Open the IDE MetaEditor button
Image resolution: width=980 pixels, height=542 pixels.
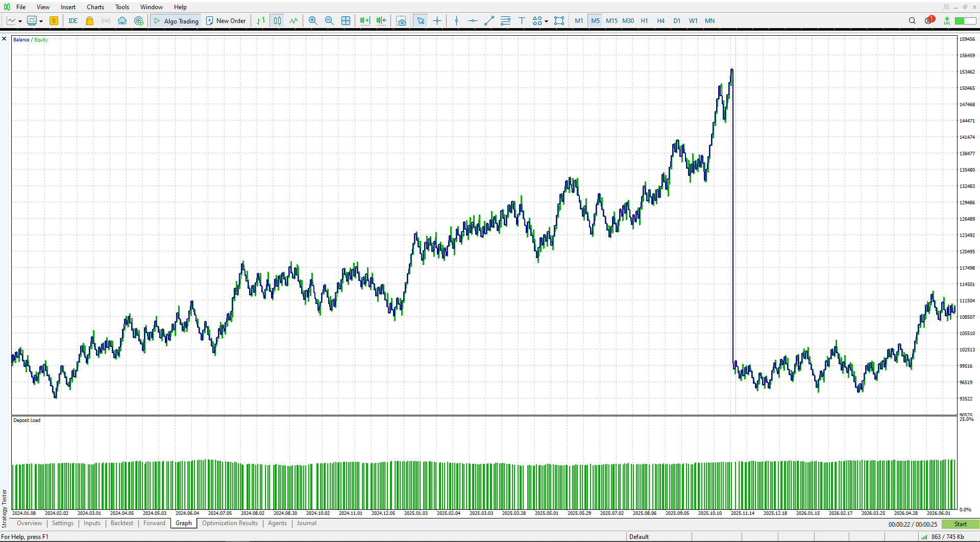73,21
